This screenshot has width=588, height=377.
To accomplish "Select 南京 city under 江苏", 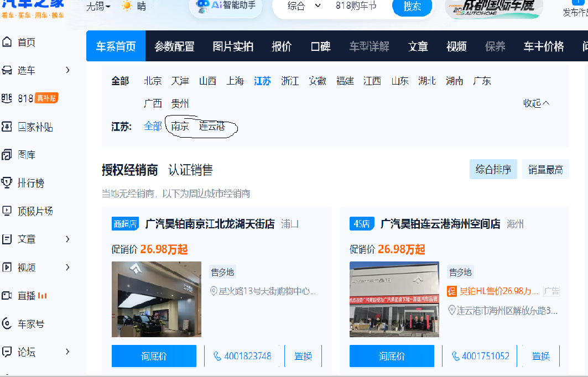I will (x=180, y=126).
